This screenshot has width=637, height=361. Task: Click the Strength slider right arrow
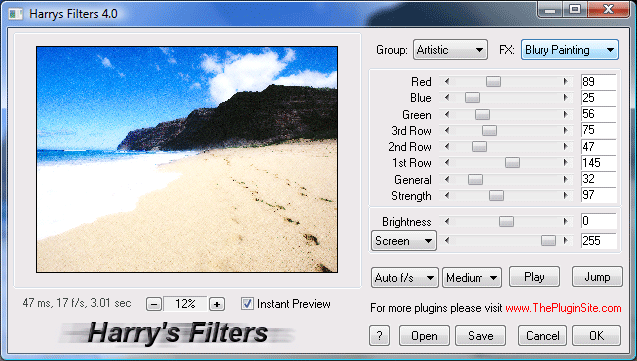tap(566, 196)
